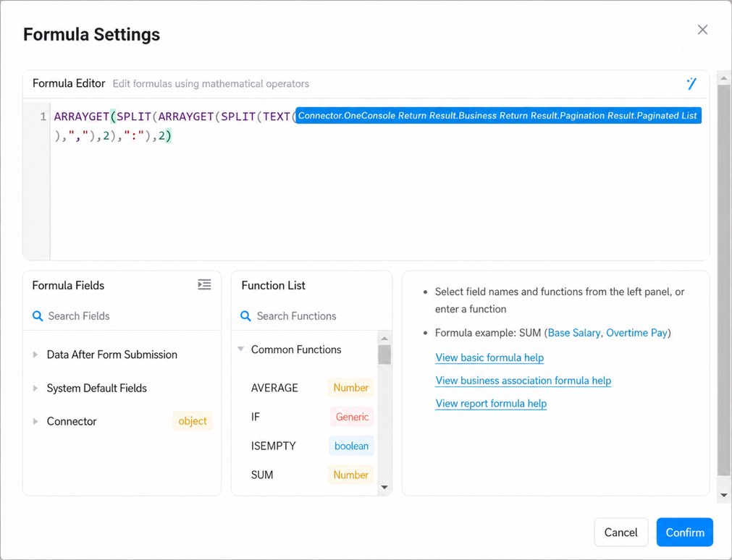The height and width of the screenshot is (560, 732).
Task: Confirm the formula settings
Action: 684,532
